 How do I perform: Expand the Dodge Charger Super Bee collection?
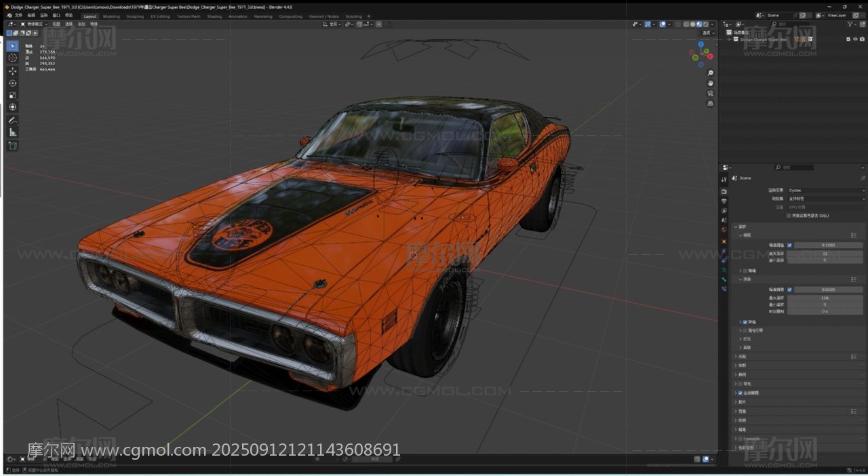point(730,39)
